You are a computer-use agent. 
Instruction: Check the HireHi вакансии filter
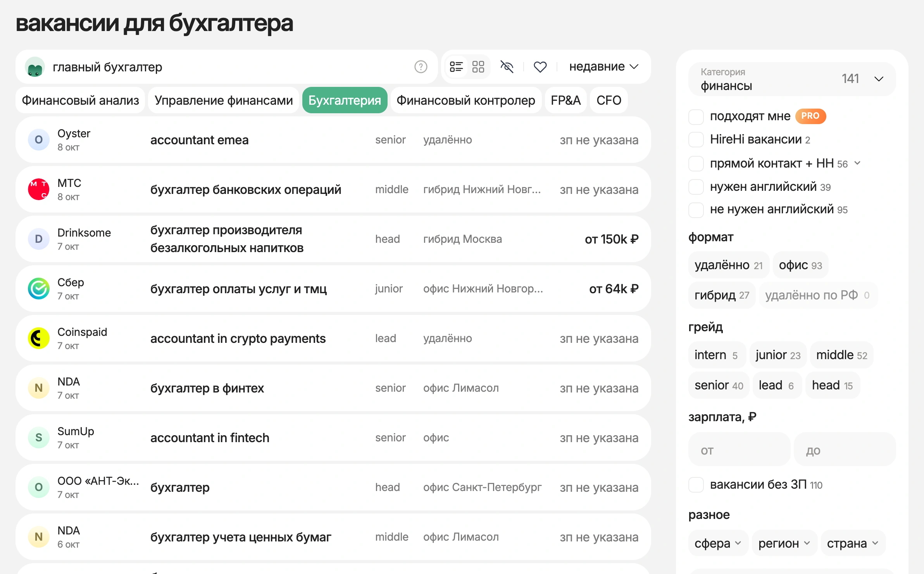(x=696, y=140)
